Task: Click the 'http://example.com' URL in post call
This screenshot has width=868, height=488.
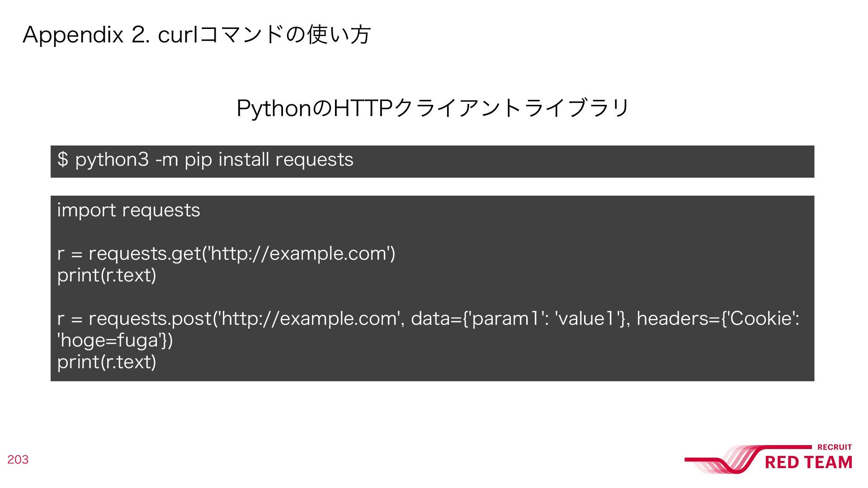Action: point(310,319)
